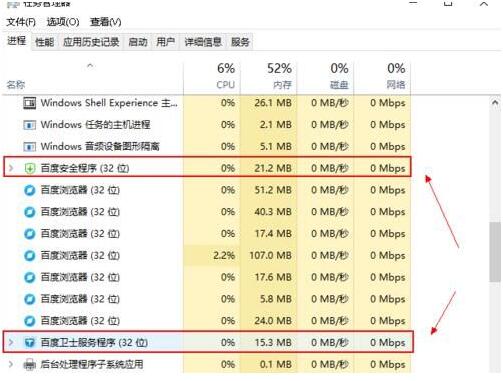This screenshot has height=381, width=503.
Task: Click the scrollbar up arrow
Action: [495, 103]
